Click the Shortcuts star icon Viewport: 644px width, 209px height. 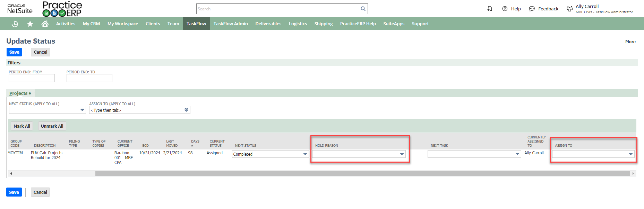(x=30, y=24)
